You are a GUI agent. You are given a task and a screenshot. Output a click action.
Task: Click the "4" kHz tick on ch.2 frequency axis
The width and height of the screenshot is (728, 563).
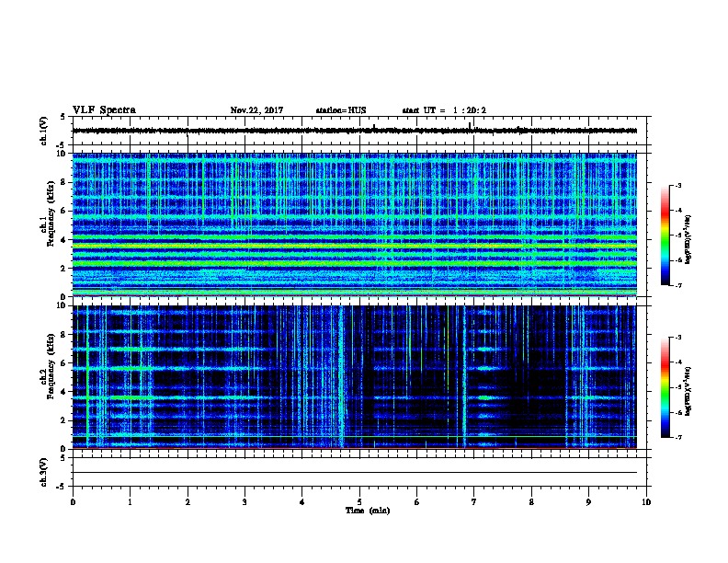pos(63,392)
